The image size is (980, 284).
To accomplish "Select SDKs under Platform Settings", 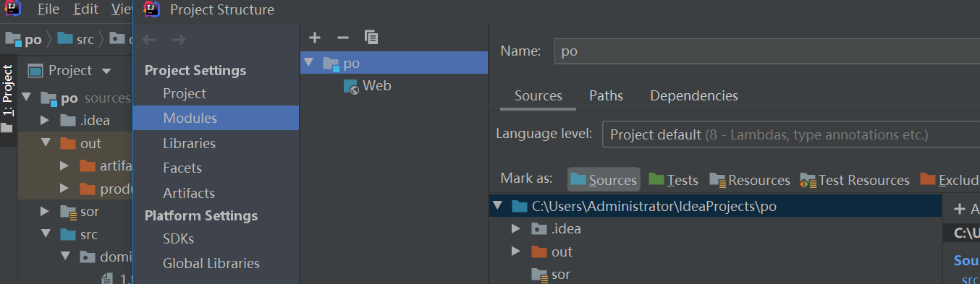I will (x=178, y=238).
